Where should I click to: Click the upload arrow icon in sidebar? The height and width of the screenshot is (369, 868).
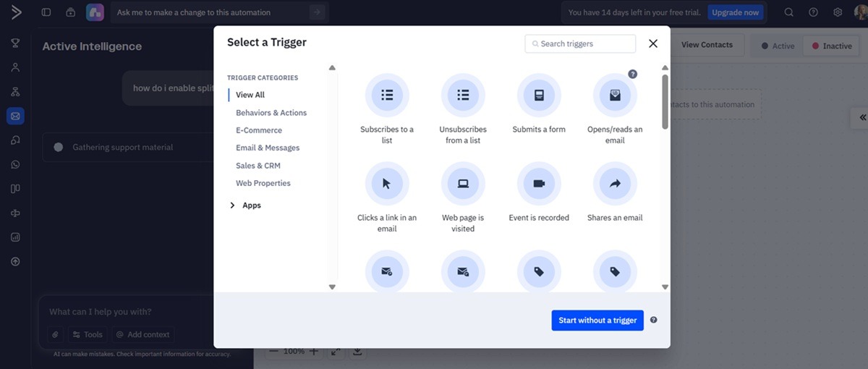[15, 261]
